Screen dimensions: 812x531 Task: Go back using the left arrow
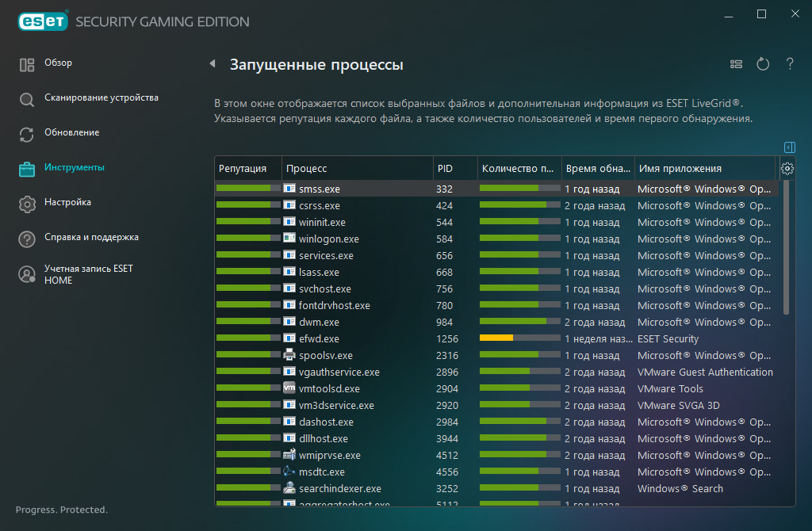point(213,63)
